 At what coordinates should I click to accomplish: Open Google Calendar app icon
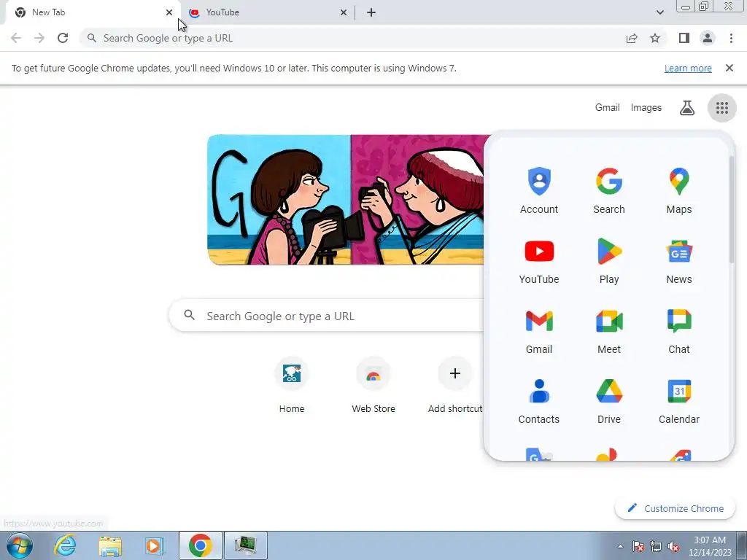point(679,401)
